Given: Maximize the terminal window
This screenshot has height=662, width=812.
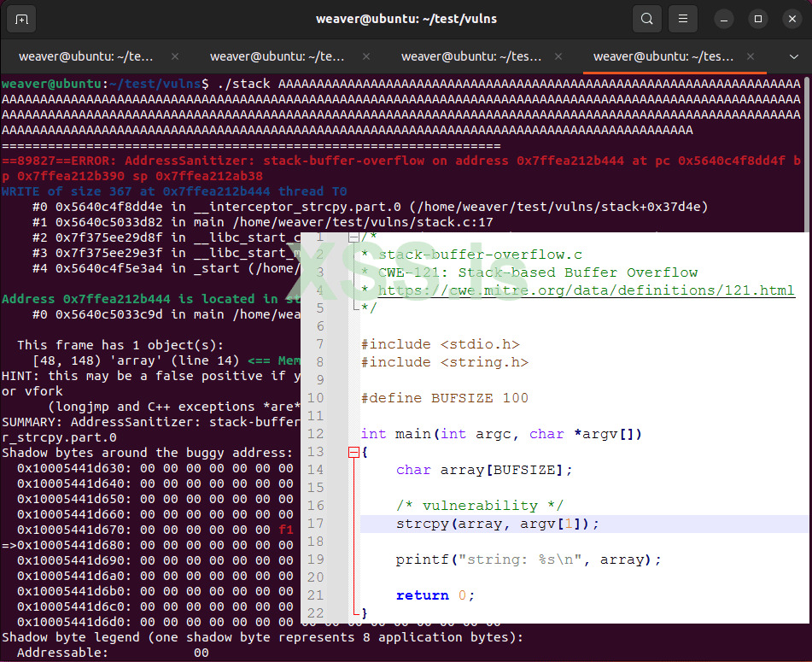Looking at the screenshot, I should tap(757, 19).
